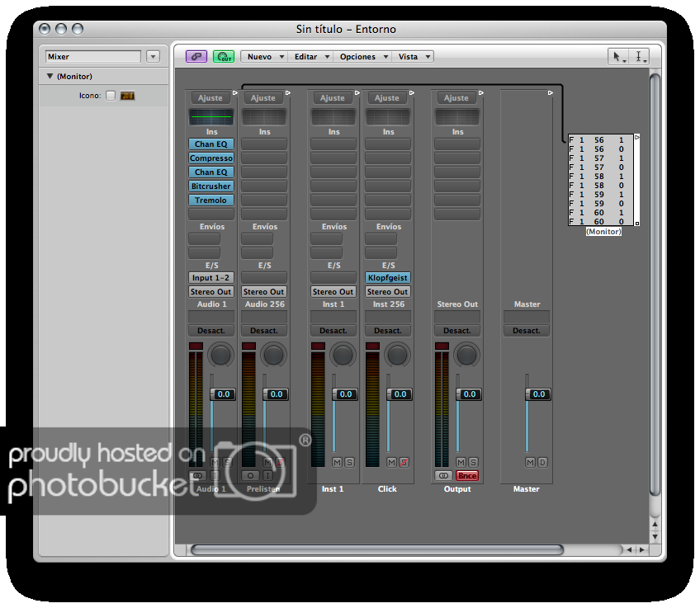Open the Nuevo menu

coord(264,57)
